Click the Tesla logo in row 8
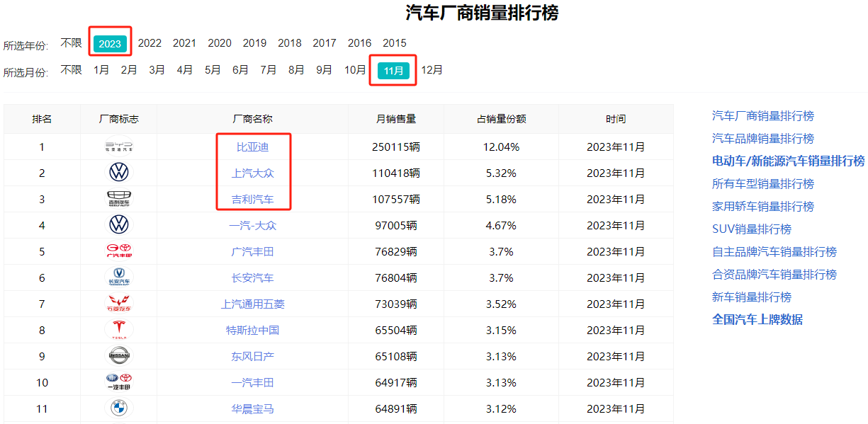The height and width of the screenshot is (424, 868). pos(118,330)
